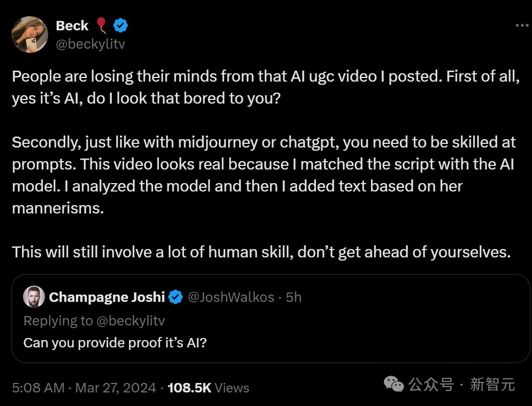The image size is (532, 406).
Task: Click the paragraph mentioning midjourney or chatgpt
Action: pyautogui.click(x=264, y=175)
